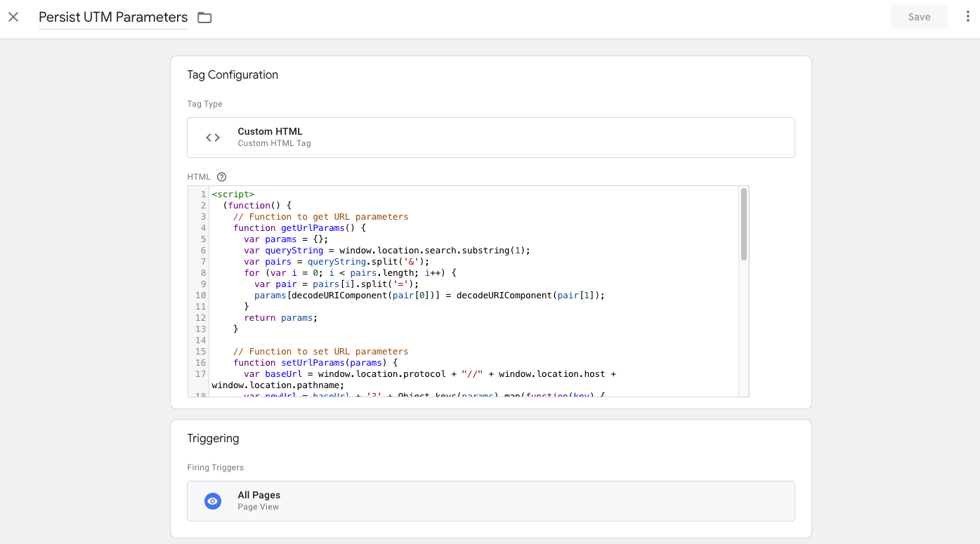The width and height of the screenshot is (980, 544).
Task: Click the '(function() {' line
Action: (x=256, y=206)
